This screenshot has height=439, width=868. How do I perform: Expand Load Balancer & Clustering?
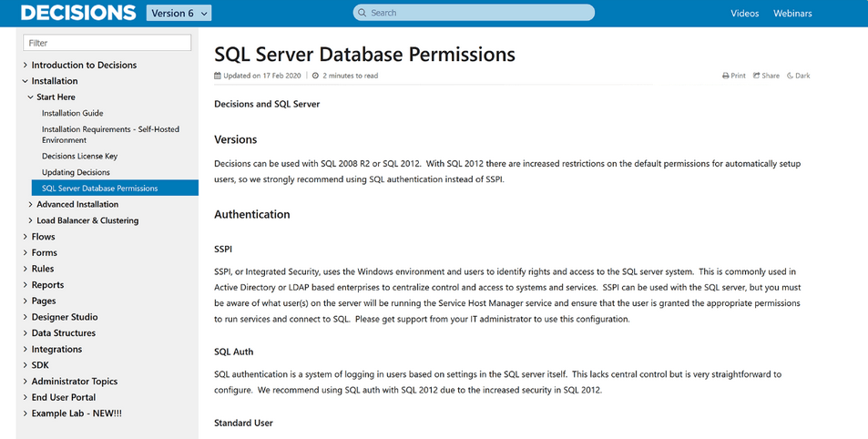tap(30, 220)
